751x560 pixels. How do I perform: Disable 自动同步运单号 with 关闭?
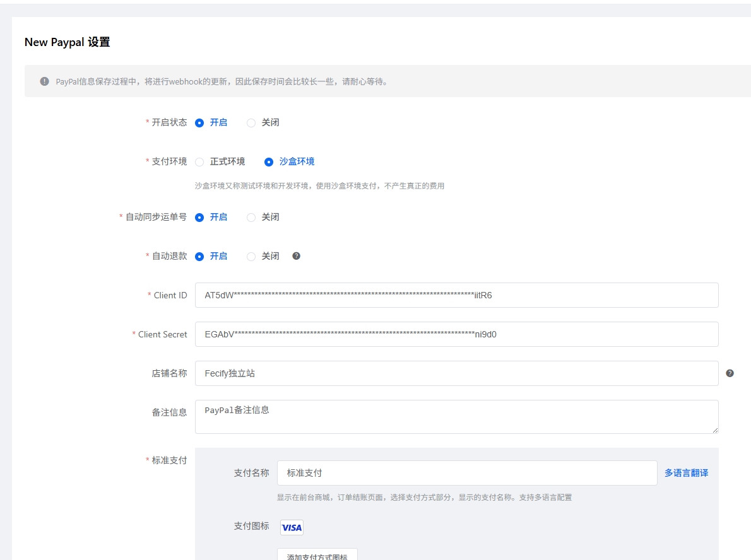251,218
